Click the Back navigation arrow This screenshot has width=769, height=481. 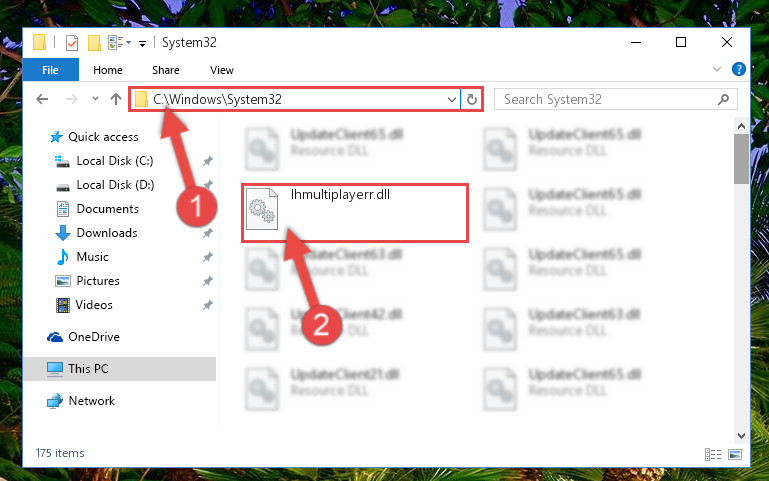pos(42,100)
